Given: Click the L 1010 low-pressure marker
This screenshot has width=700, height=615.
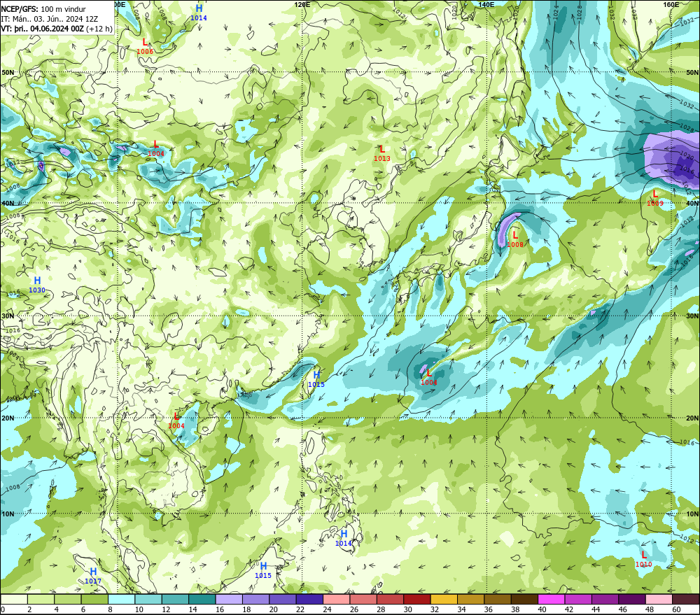Looking at the screenshot, I should [x=644, y=559].
